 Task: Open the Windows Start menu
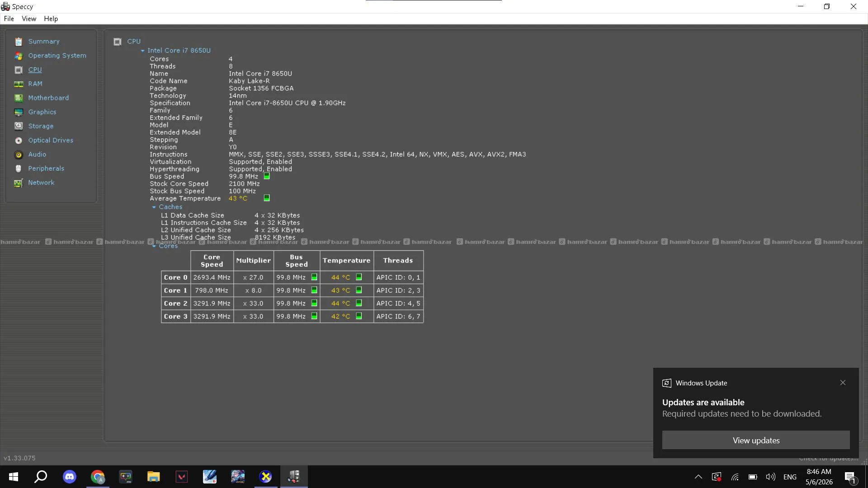14,477
